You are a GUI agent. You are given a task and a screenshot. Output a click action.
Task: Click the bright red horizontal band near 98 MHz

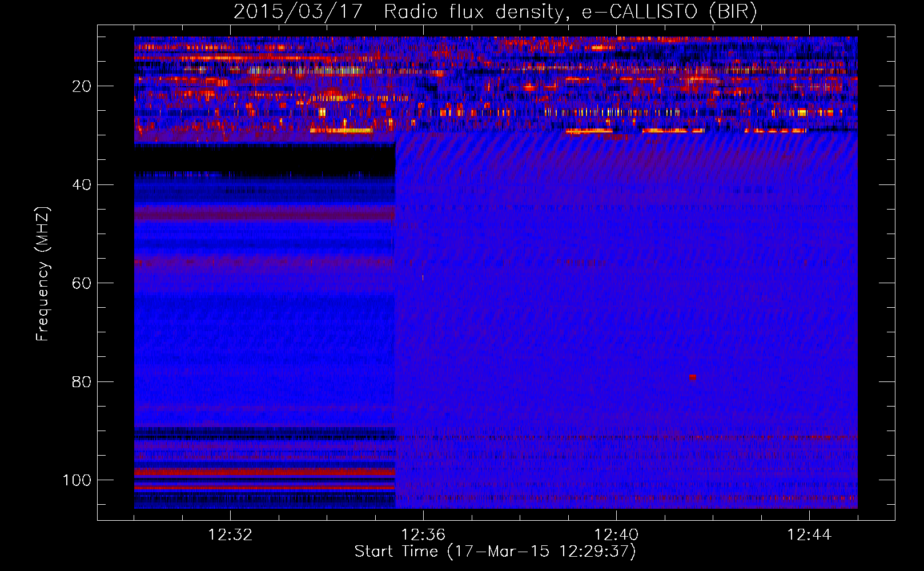click(x=264, y=472)
